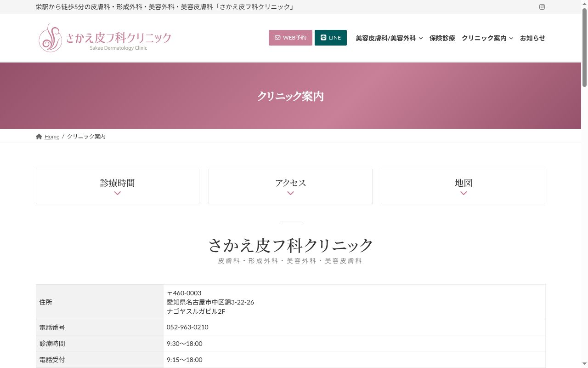Expand the クリニック案内 nav menu

coord(487,38)
